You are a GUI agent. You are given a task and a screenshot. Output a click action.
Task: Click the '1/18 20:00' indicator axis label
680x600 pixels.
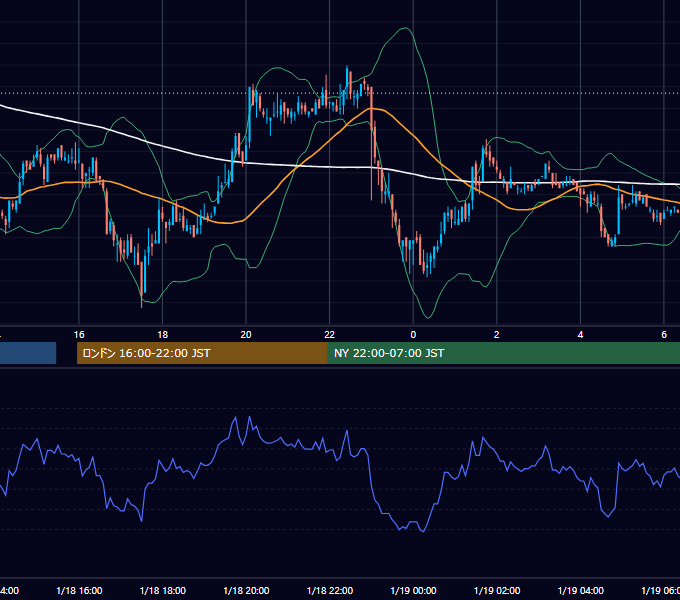coord(246,591)
